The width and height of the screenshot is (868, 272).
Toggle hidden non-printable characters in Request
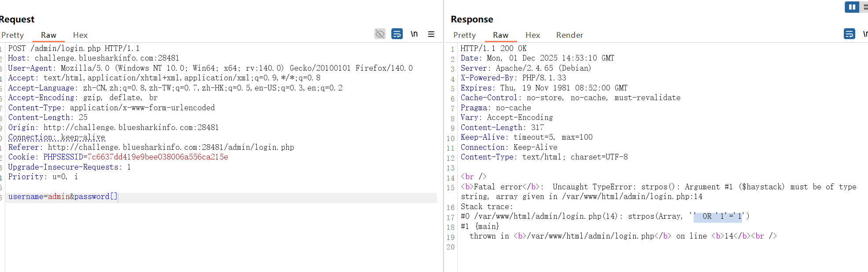pyautogui.click(x=380, y=34)
